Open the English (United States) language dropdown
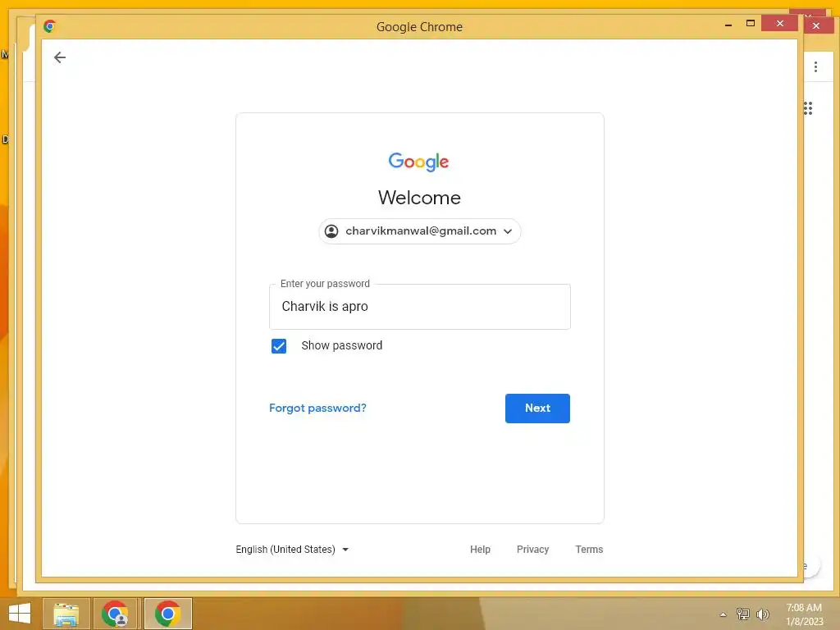This screenshot has width=840, height=630. (x=292, y=549)
